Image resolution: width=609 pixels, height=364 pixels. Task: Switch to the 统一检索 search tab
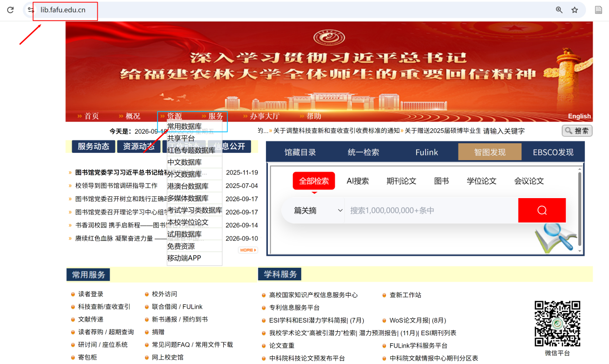(x=363, y=152)
